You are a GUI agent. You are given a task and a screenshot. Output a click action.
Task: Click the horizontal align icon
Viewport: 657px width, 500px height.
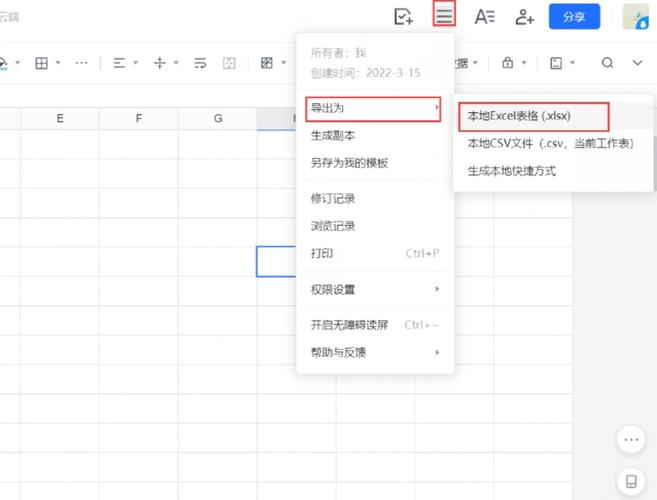(119, 63)
